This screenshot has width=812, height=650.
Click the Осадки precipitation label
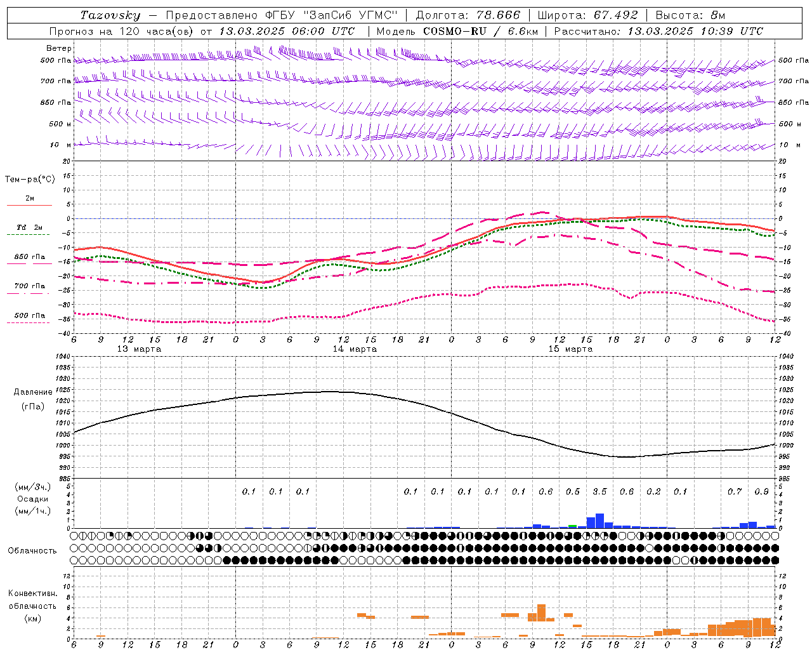pyautogui.click(x=33, y=499)
